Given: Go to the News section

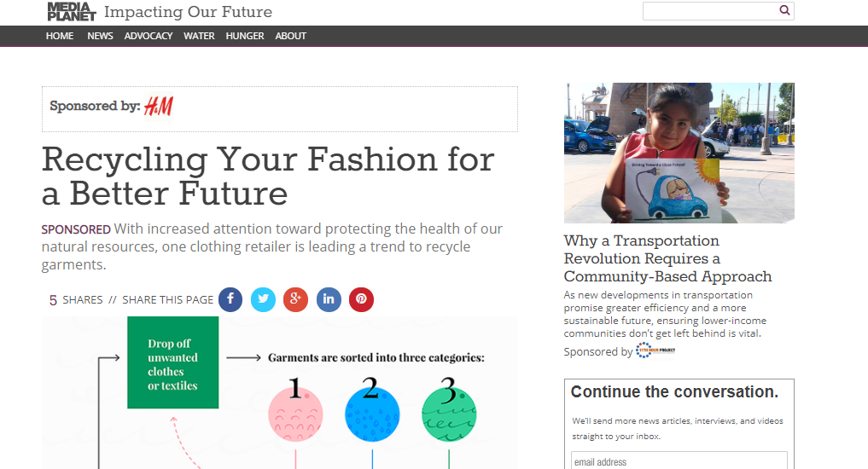Looking at the screenshot, I should tap(100, 36).
